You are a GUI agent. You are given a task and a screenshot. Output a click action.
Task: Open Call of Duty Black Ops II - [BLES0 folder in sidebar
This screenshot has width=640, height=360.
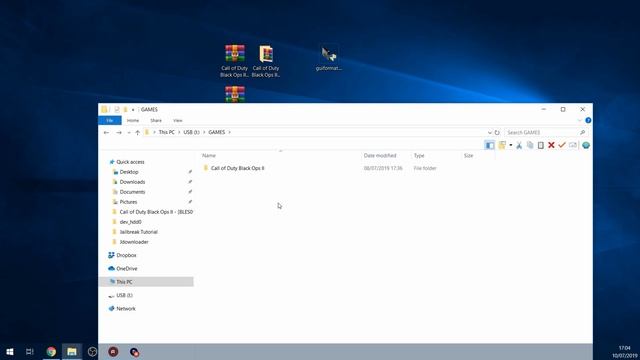point(156,212)
